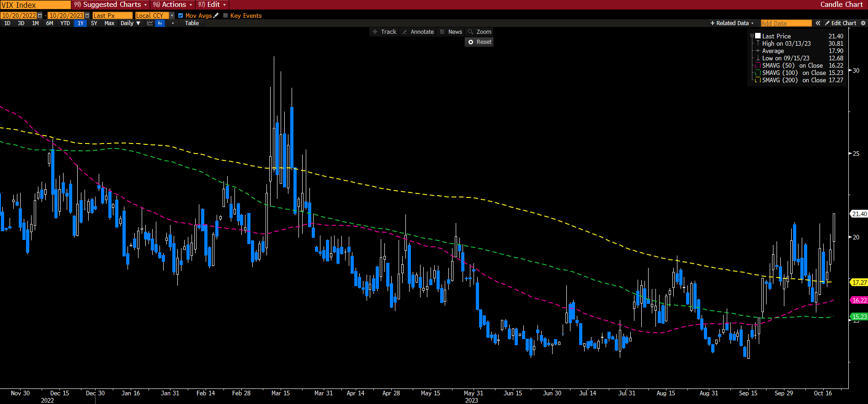
Task: Click the Edit Chart pencil button
Action: pyautogui.click(x=841, y=23)
